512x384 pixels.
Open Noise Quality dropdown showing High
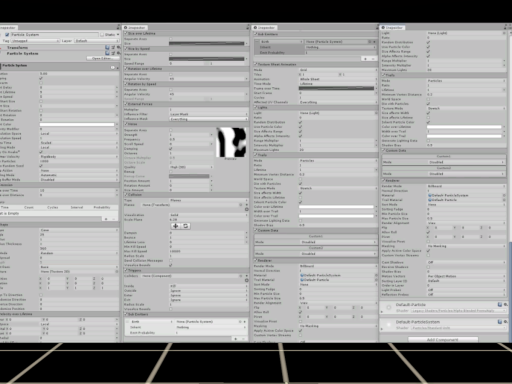pyautogui.click(x=191, y=167)
